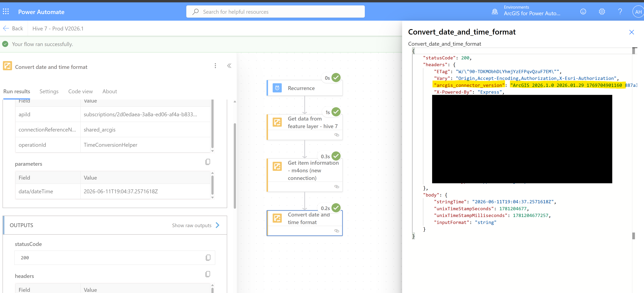Click the shared_arcgis value cell
This screenshot has width=644, height=293.
click(x=145, y=129)
